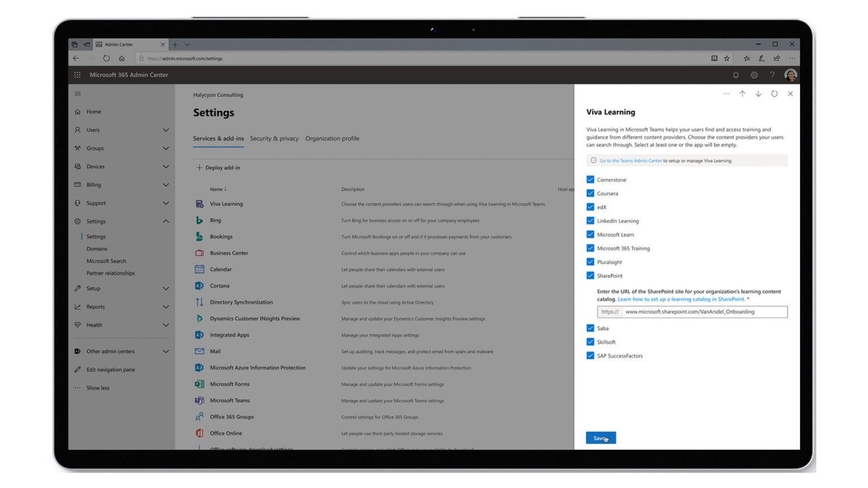Uncheck the Coursera checkbox
This screenshot has height=488, width=868.
tap(590, 193)
